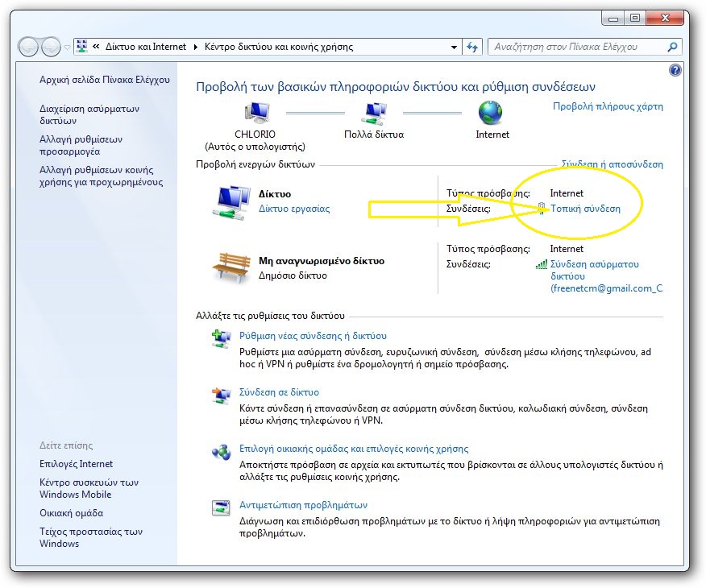Open Αλλαγή ρυθμίσεων προσαρμογέα in sidebar
Viewport: 706px width, 588px height.
(81, 145)
